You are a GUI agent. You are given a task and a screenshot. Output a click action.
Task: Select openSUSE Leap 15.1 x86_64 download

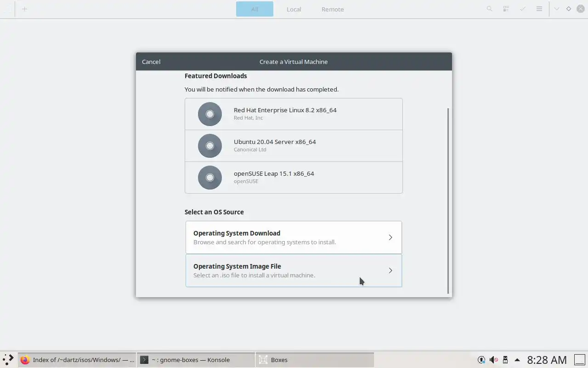[x=294, y=178]
